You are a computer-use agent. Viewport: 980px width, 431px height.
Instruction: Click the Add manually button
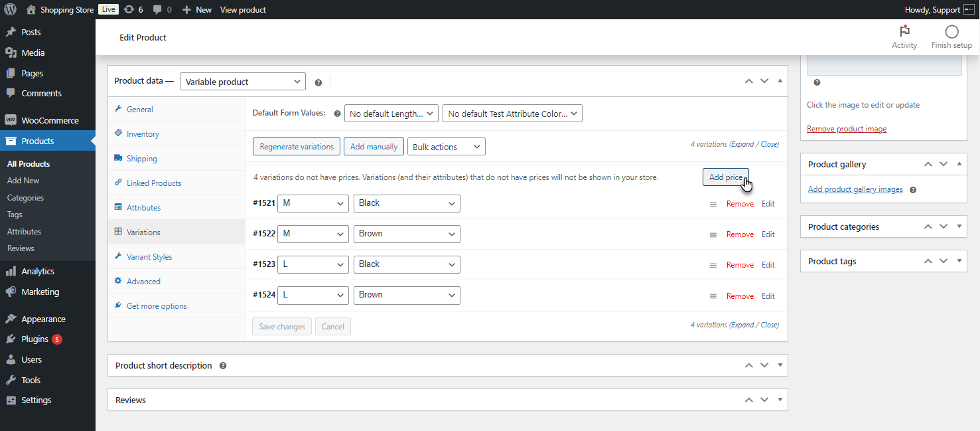pos(374,147)
